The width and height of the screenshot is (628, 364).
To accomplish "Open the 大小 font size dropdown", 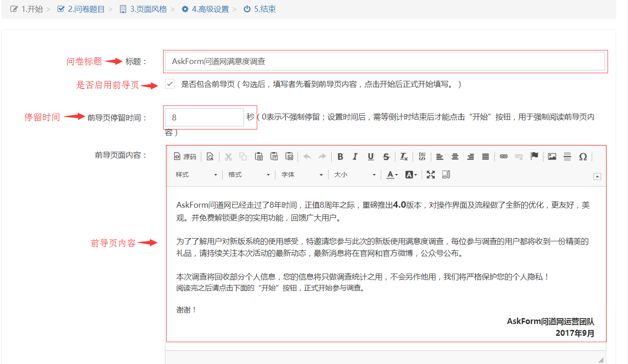I will tap(355, 175).
